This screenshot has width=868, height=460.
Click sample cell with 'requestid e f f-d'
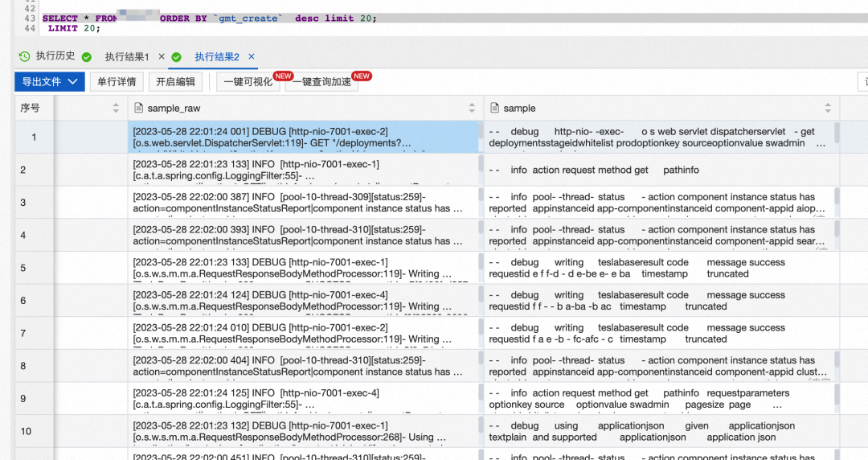[661, 268]
